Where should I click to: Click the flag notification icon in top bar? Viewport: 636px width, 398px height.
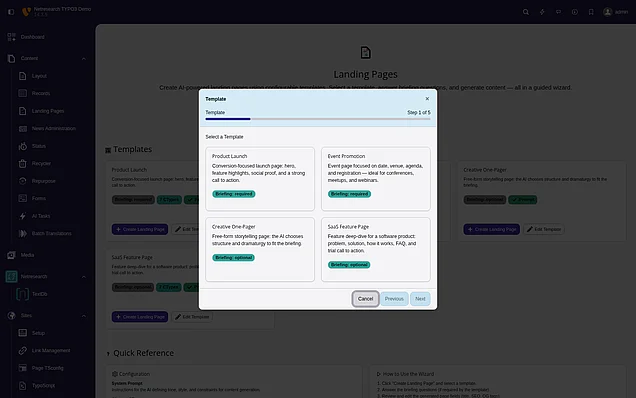pos(559,12)
